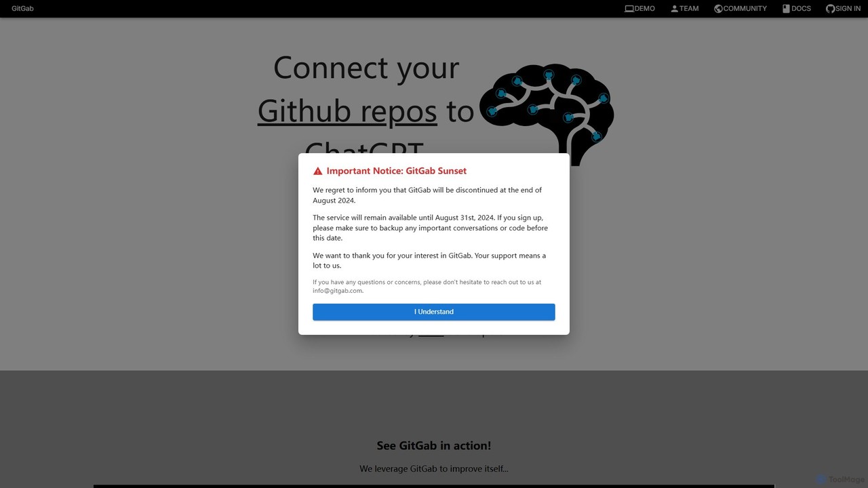
Task: Click the brain illustration graphic
Action: [x=547, y=113]
